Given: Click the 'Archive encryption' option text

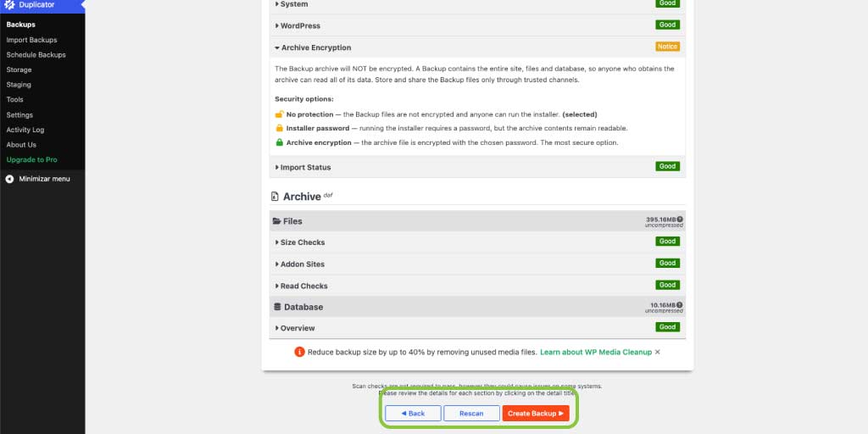Looking at the screenshot, I should click(x=319, y=142).
